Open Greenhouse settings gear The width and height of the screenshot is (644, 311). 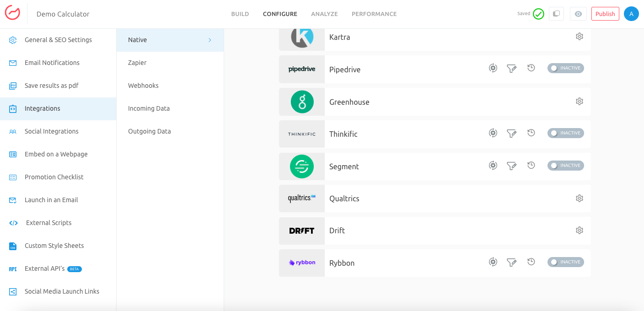coord(580,102)
